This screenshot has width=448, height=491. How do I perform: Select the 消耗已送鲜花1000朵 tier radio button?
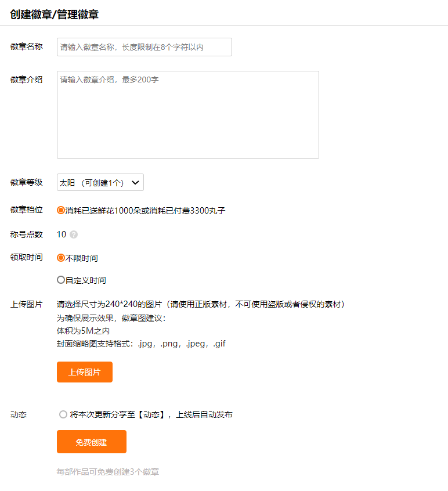point(61,210)
